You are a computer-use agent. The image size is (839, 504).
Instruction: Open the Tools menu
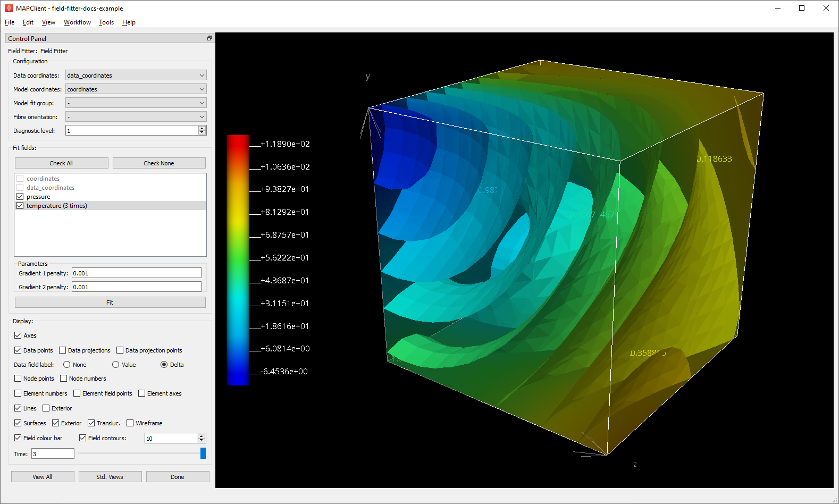[106, 22]
